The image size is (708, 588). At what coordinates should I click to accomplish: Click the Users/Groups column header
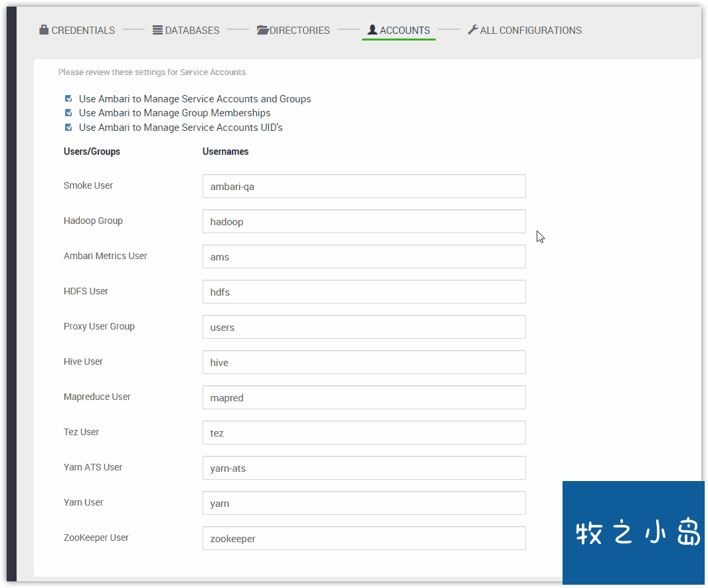(x=92, y=151)
